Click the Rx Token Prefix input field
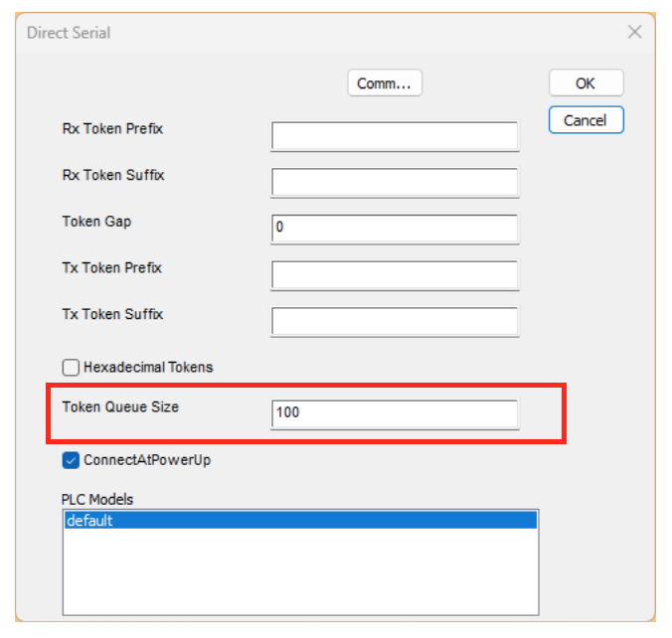 pos(394,136)
